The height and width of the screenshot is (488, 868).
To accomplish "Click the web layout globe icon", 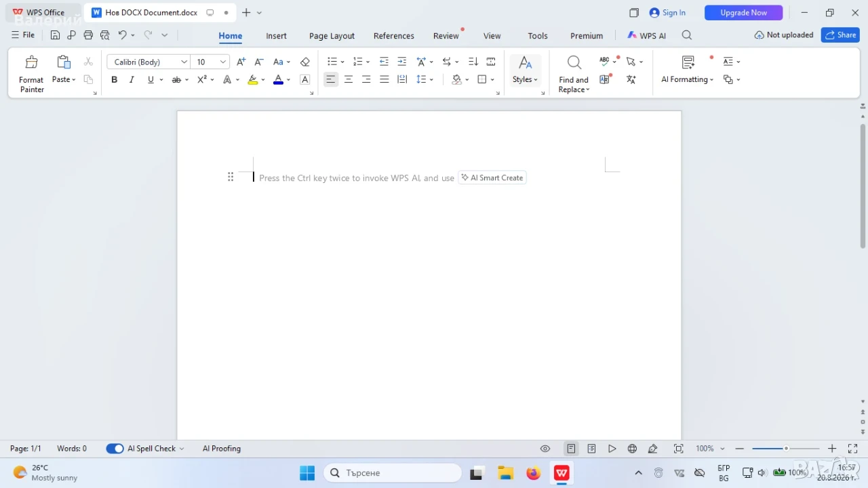I will point(632,449).
